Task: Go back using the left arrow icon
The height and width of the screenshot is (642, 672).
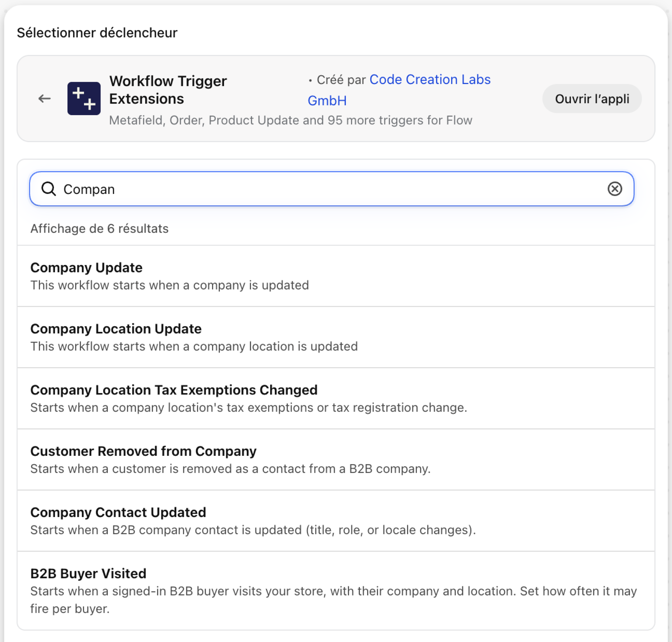Action: pyautogui.click(x=44, y=98)
